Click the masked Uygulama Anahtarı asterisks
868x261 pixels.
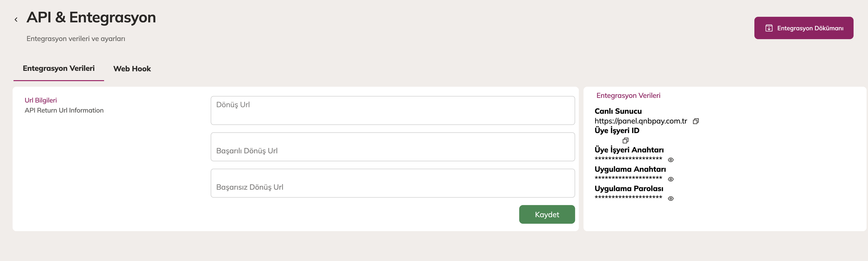tap(628, 178)
